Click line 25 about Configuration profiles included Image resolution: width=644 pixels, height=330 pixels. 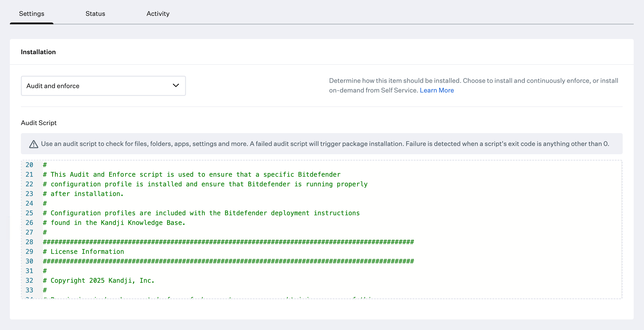tap(201, 213)
